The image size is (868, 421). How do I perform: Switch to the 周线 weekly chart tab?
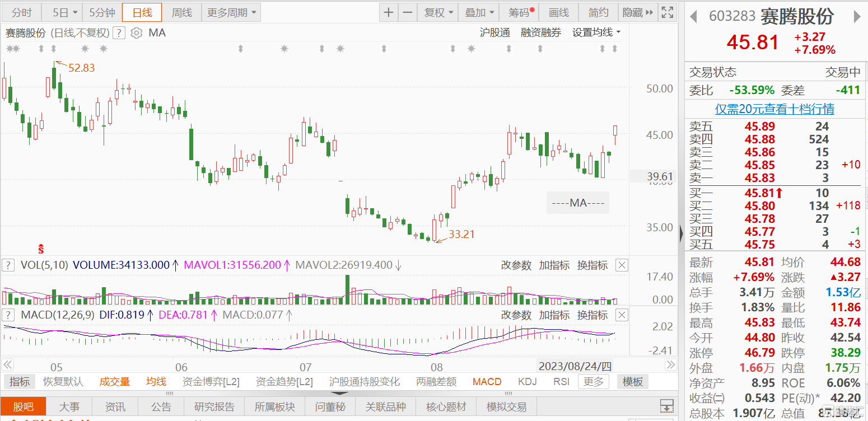tap(181, 12)
